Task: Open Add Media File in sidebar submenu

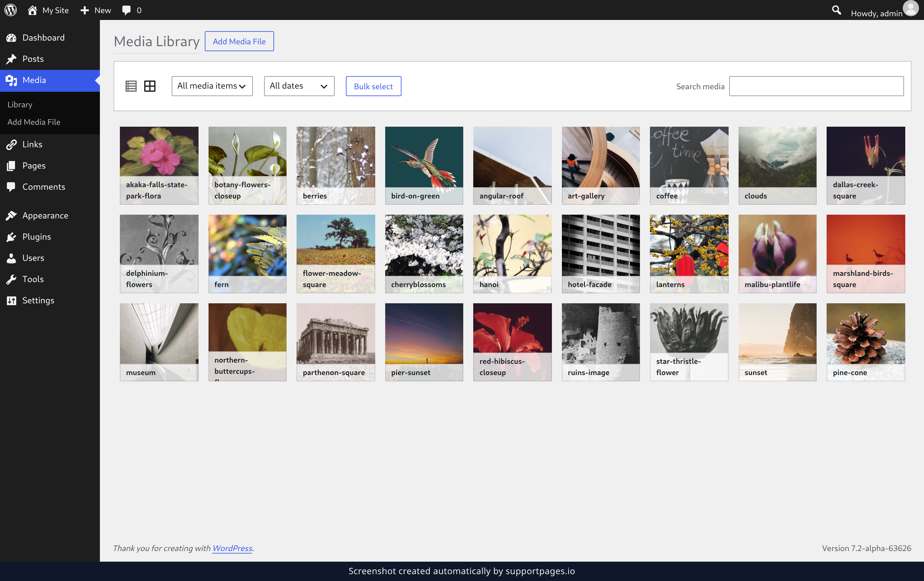Action: click(x=34, y=122)
